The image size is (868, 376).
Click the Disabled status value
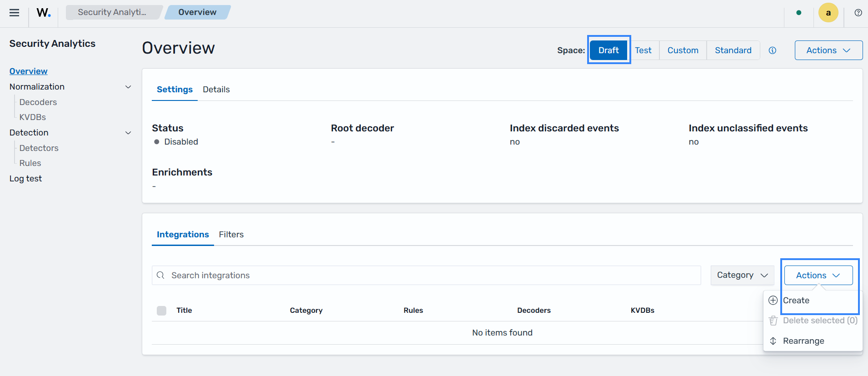click(x=181, y=142)
